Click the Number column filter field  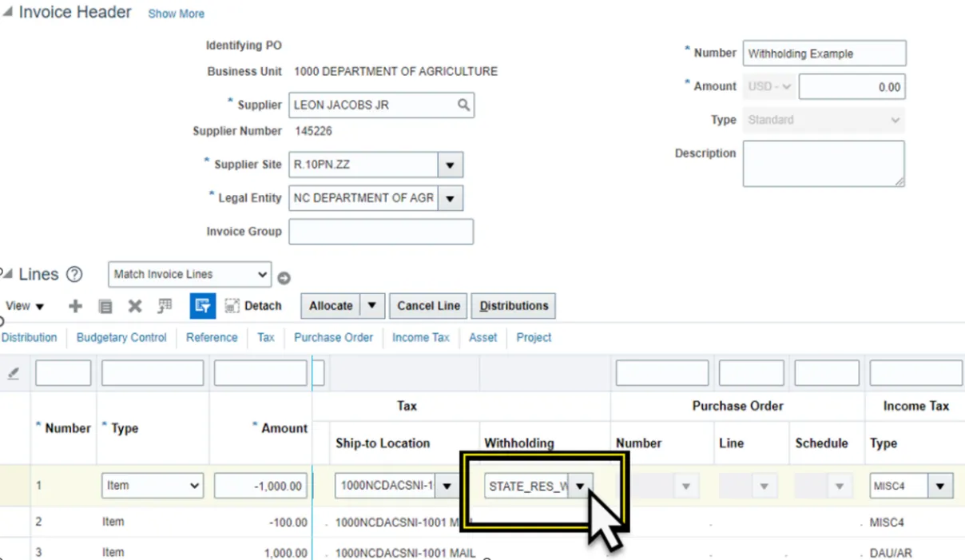(x=63, y=373)
